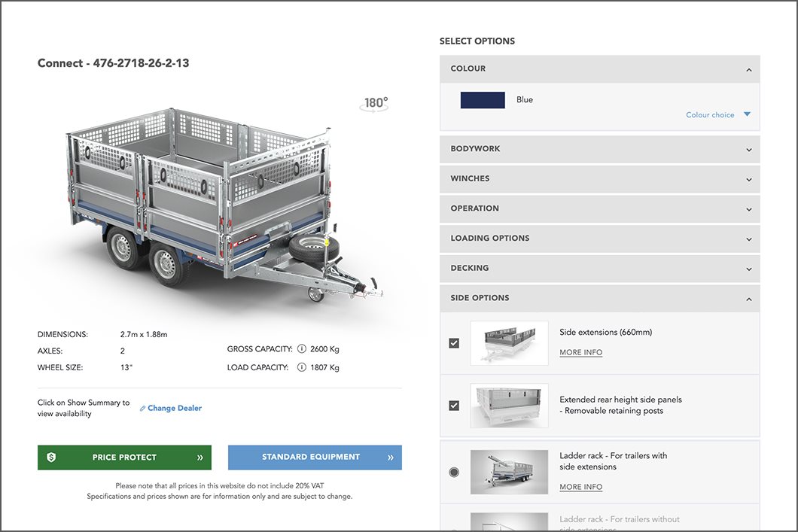Click the Load Capacity info icon
798x532 pixels.
302,367
